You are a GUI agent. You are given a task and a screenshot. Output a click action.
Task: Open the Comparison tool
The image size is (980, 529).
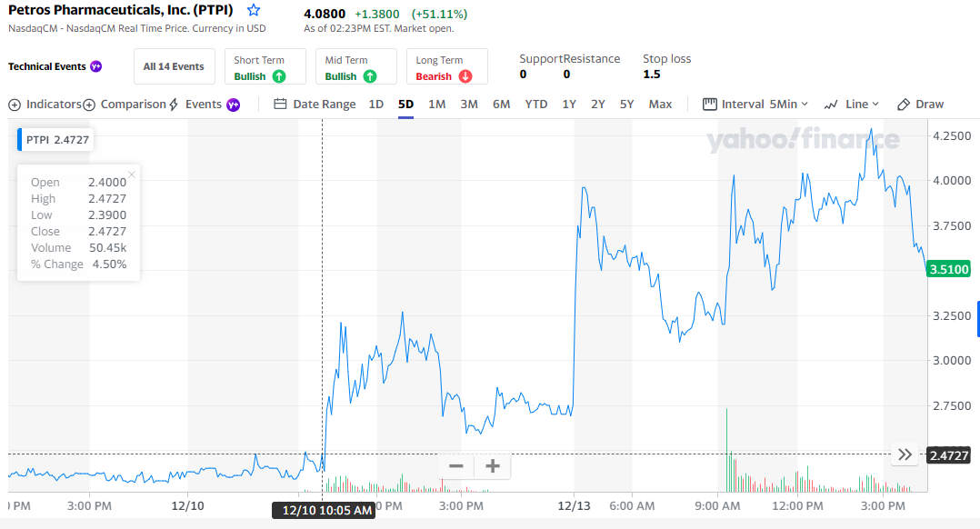point(125,105)
